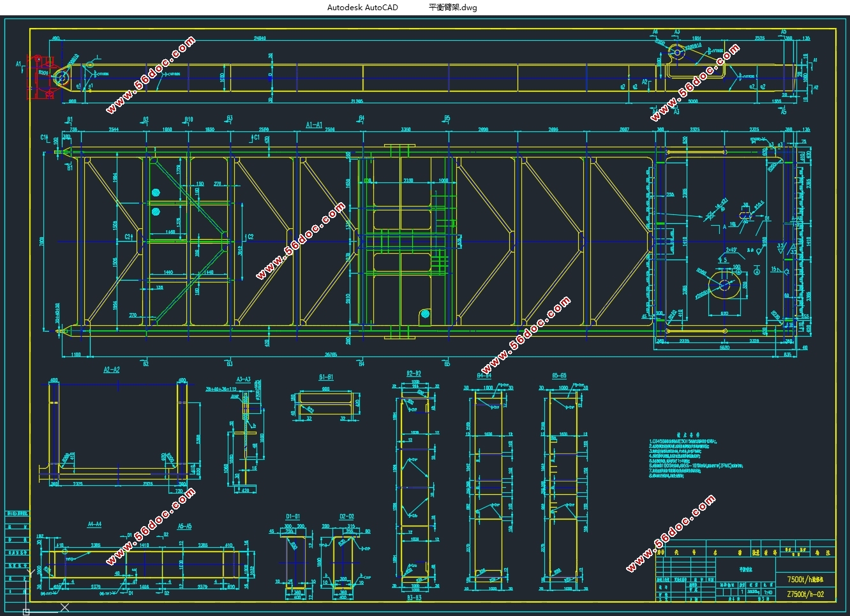
Task: Click the "A2-A2" section label
Action: tap(112, 369)
